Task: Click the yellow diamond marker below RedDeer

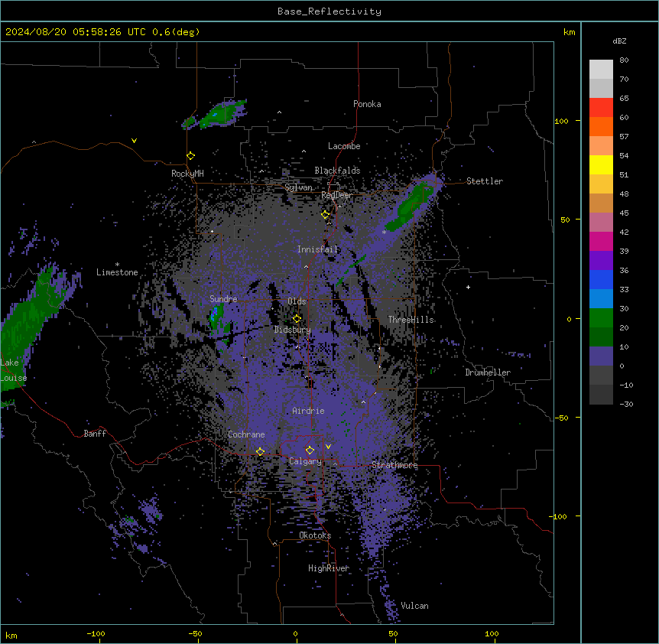Action: coord(325,215)
